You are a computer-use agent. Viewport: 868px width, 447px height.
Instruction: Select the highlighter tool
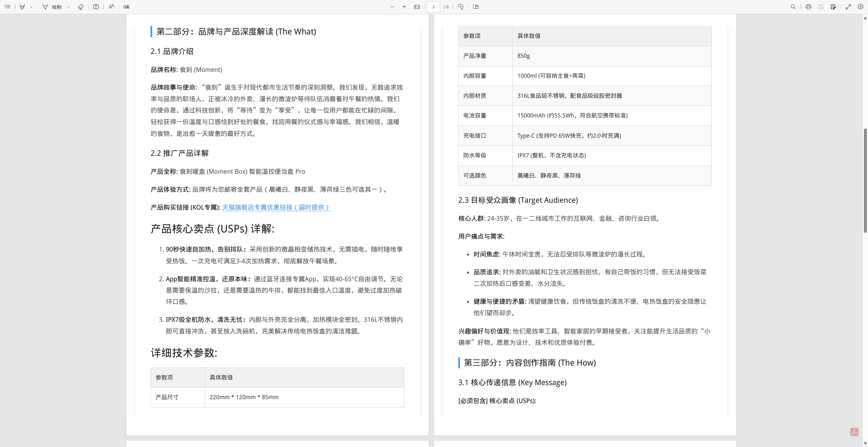(22, 7)
